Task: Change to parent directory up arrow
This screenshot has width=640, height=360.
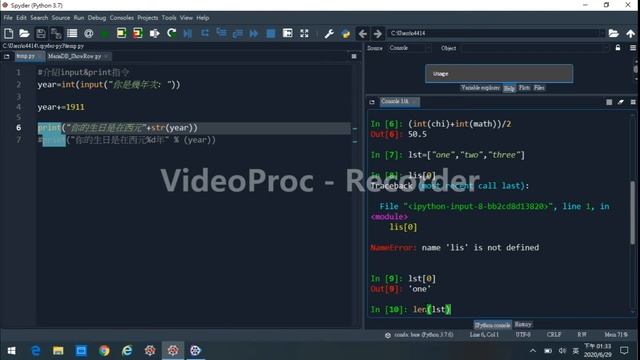Action: (x=631, y=33)
